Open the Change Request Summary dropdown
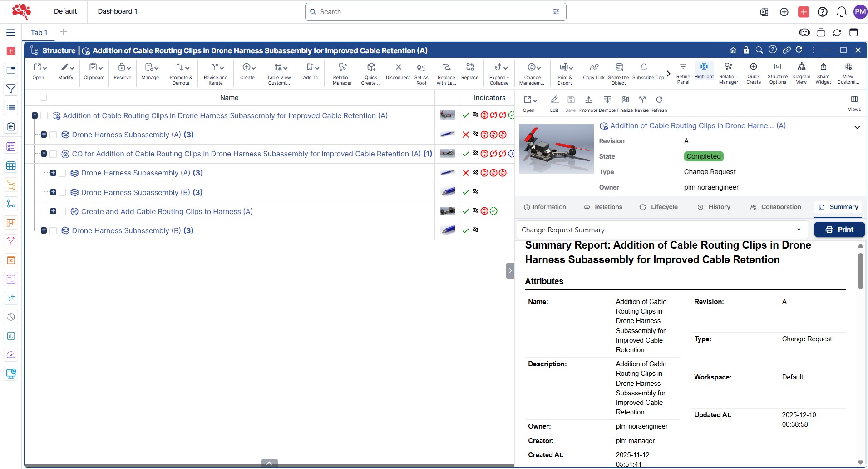 [662, 230]
